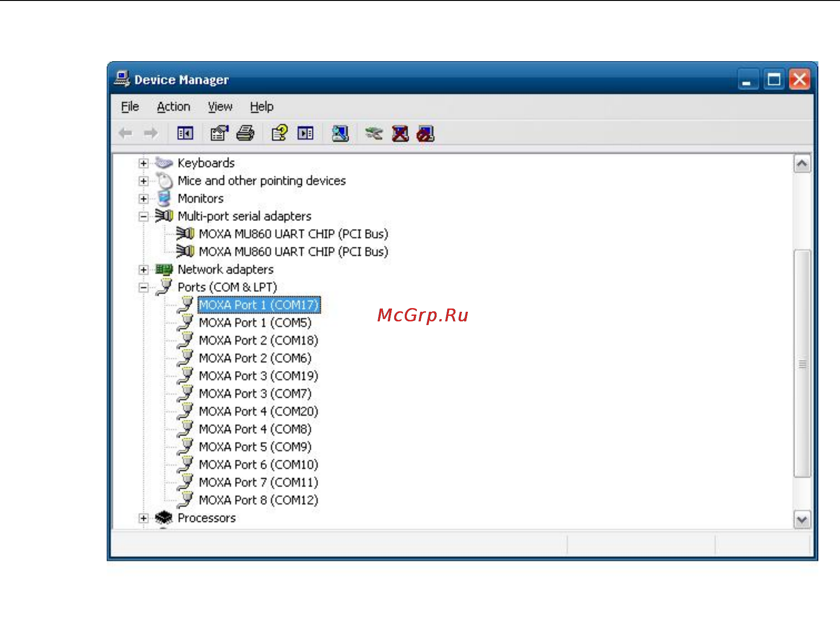Select MOXA Port 2 (COM6)
The height and width of the screenshot is (629, 840).
[255, 358]
